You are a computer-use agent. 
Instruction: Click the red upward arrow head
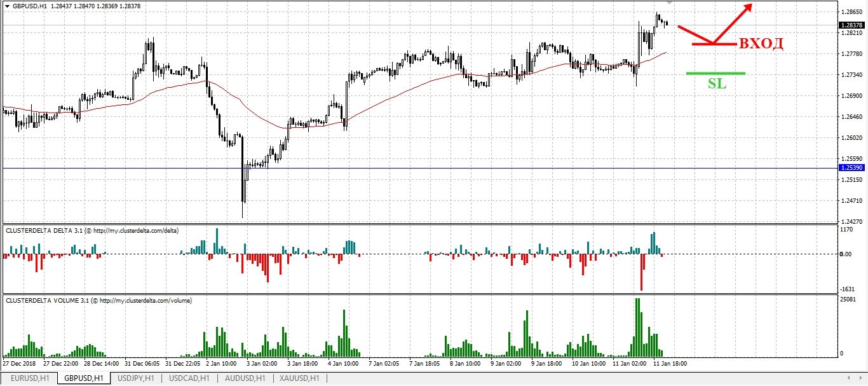pyautogui.click(x=749, y=7)
